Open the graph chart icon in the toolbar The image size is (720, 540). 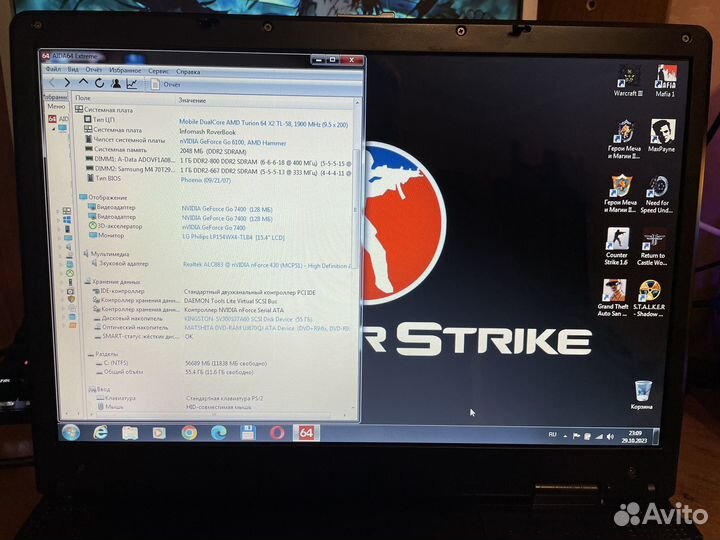click(x=132, y=84)
